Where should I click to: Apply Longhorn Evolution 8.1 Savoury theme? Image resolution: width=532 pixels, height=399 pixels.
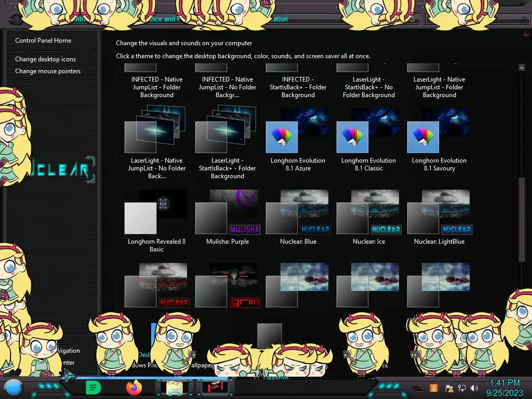(x=439, y=140)
